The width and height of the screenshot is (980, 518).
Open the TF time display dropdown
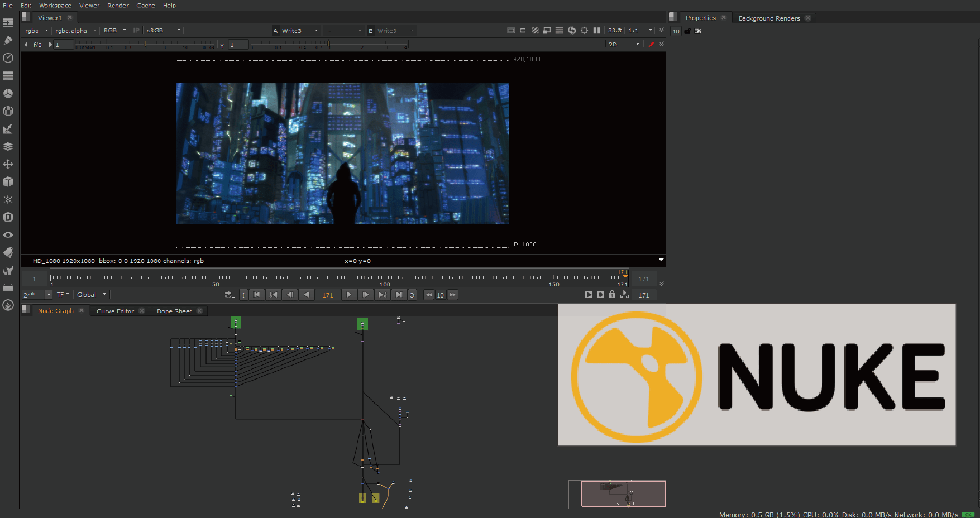coord(63,295)
